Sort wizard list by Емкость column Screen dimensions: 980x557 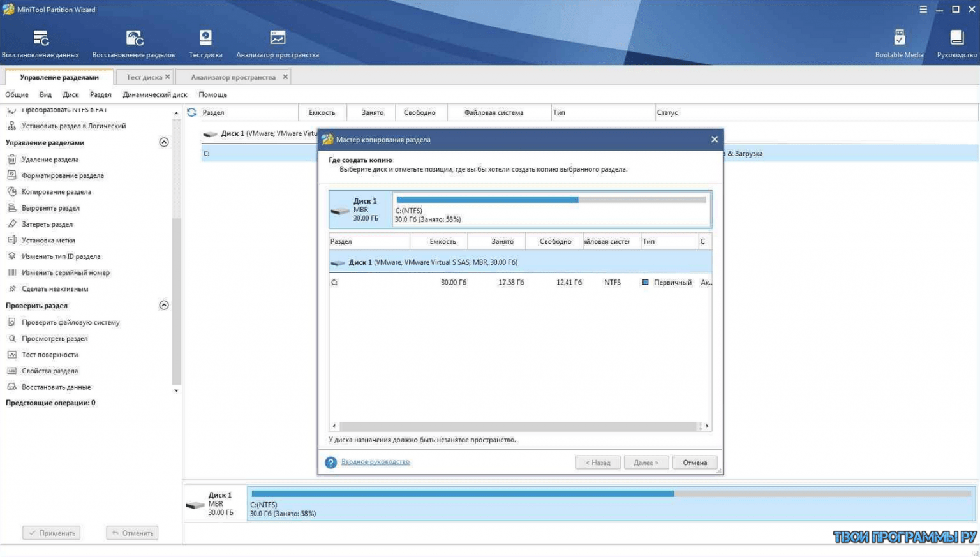[439, 241]
